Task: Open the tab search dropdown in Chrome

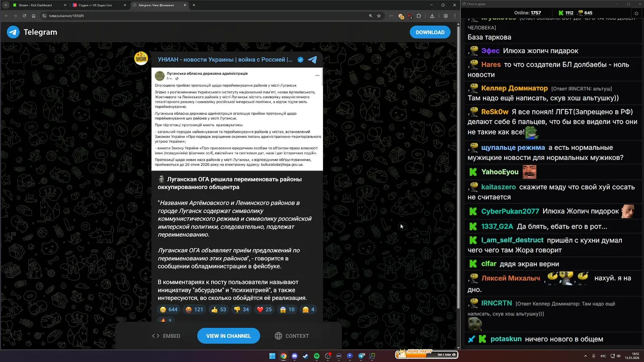Action: (6, 5)
